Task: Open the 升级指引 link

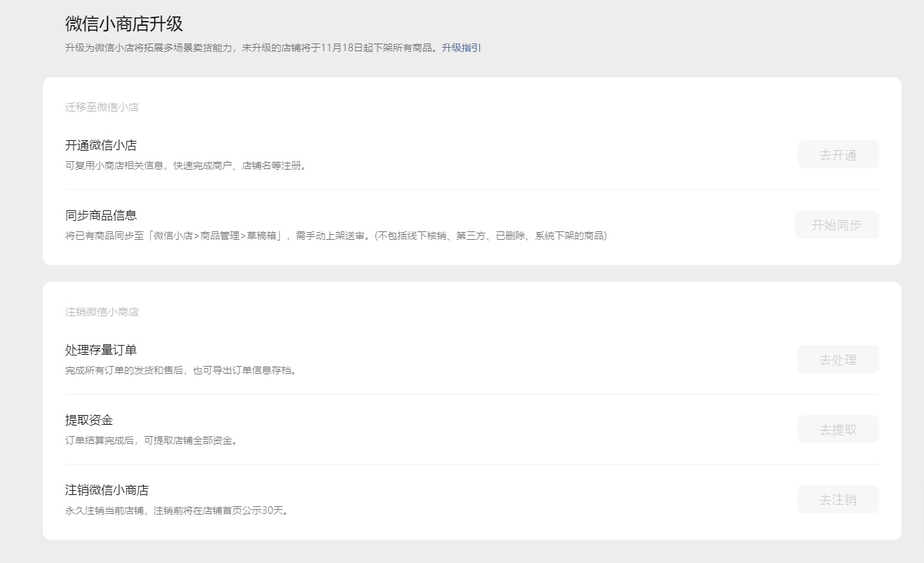Action: 461,48
